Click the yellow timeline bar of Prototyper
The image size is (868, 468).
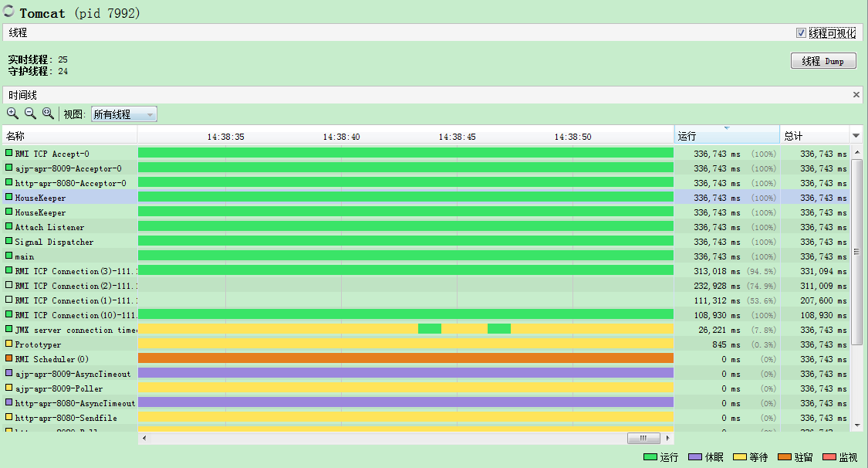click(405, 344)
